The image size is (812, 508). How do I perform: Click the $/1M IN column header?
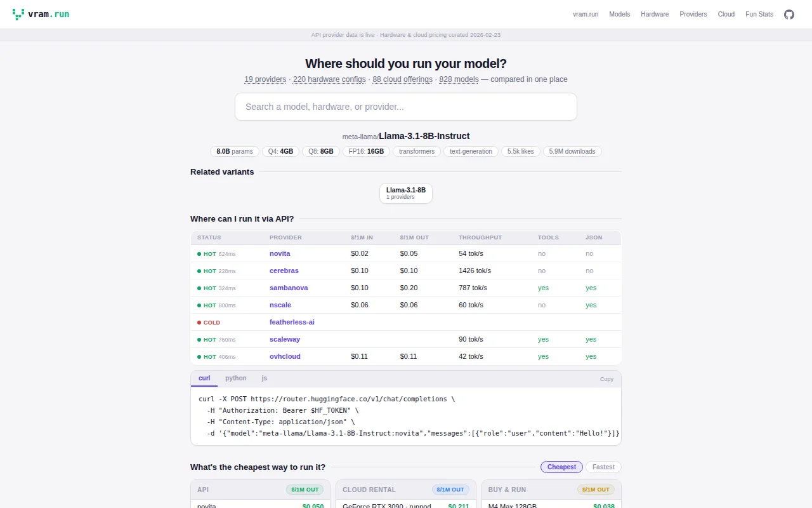coord(362,237)
